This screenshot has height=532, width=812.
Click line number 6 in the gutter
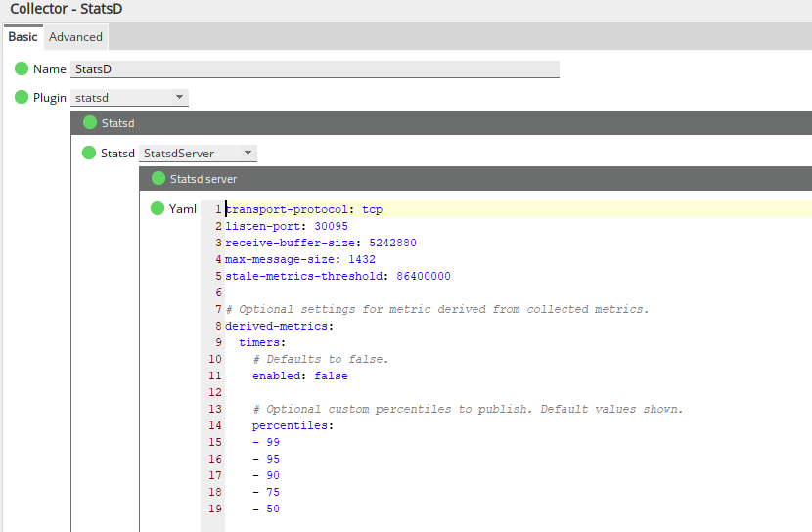218,293
